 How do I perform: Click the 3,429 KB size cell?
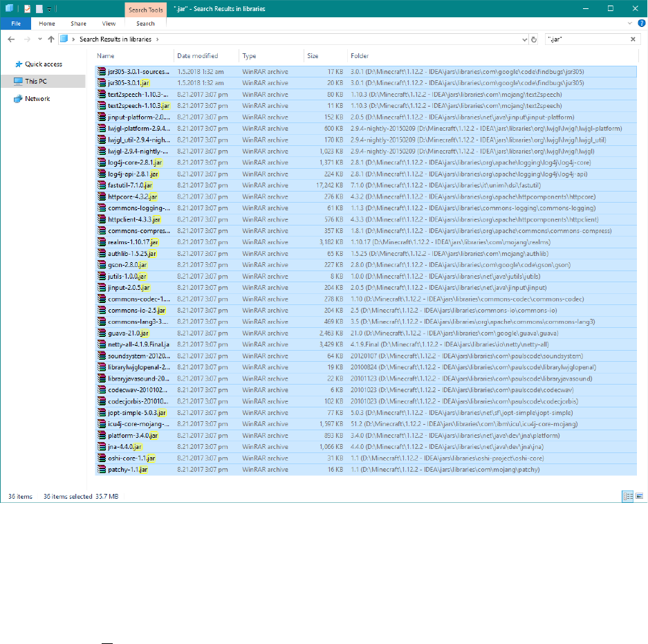(331, 344)
